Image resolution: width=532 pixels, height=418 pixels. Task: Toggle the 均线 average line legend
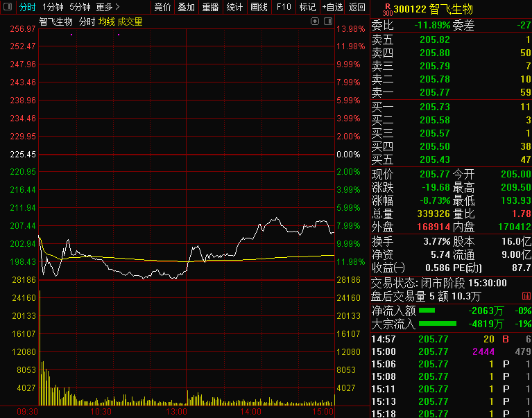[x=106, y=21]
